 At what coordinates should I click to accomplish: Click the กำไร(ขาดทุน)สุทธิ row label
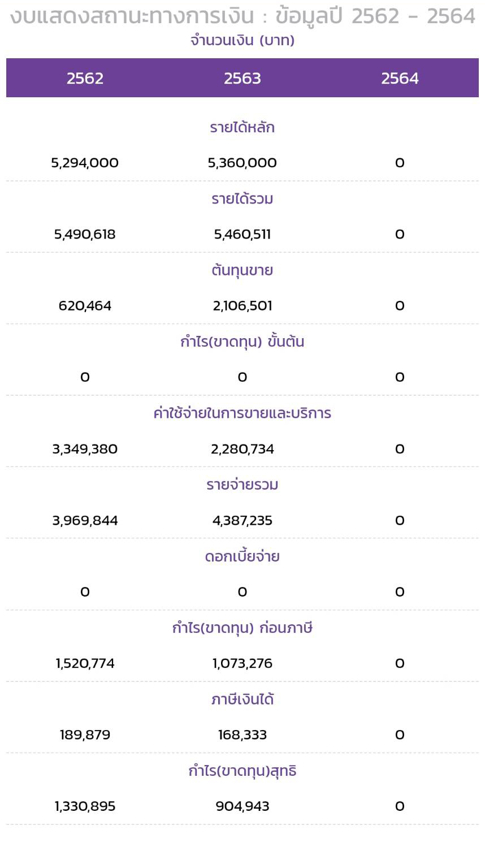(242, 771)
